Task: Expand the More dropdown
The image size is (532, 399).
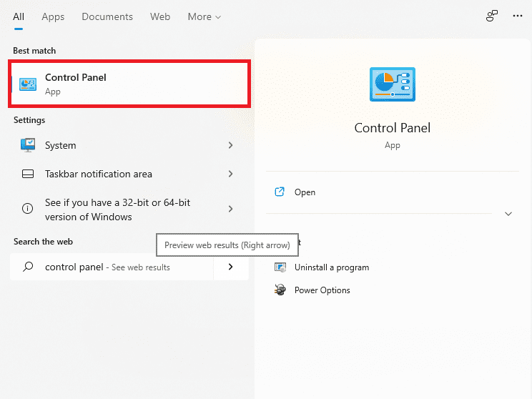Action: (x=205, y=16)
